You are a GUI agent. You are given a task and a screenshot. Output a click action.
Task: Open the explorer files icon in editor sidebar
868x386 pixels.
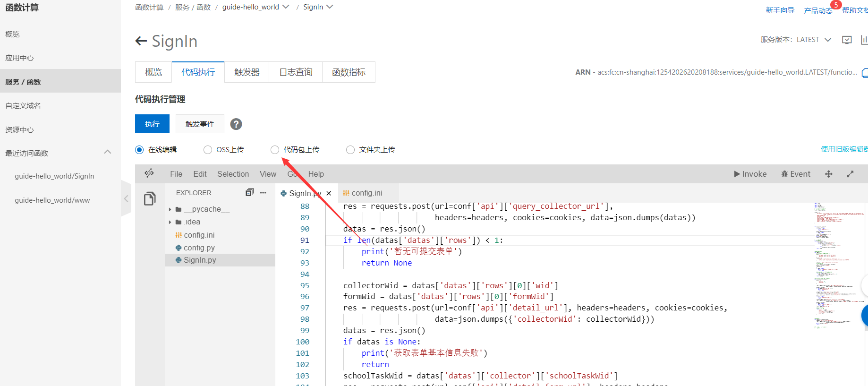(150, 199)
